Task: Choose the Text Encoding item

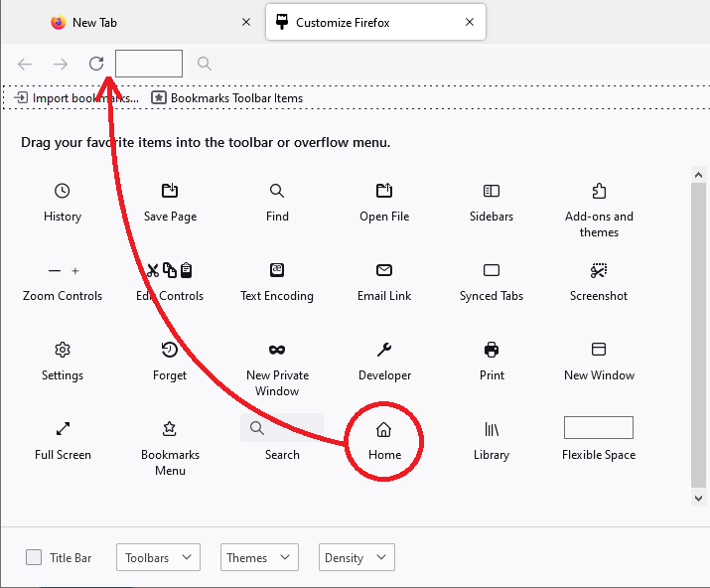Action: point(277,282)
